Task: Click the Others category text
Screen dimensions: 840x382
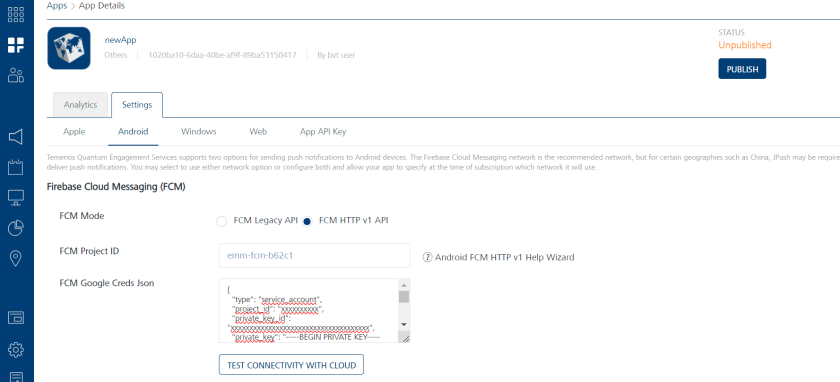Action: [116, 55]
